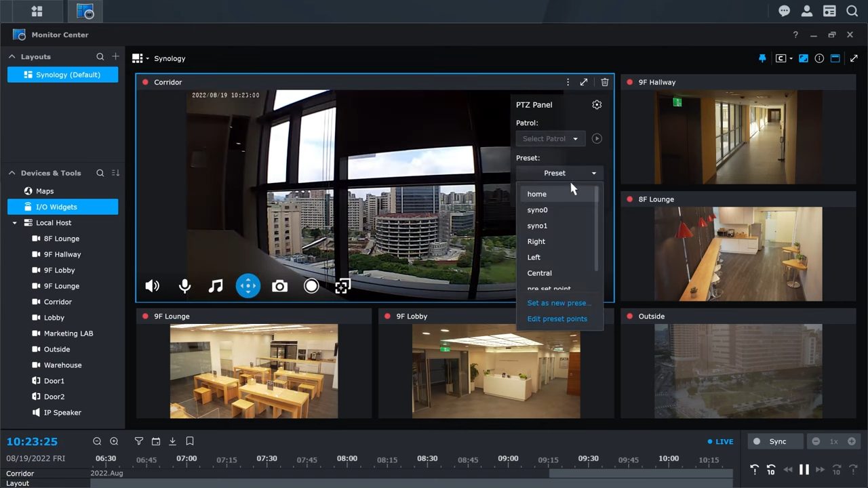Rewind 10 seconds
The image size is (868, 488).
[x=771, y=469]
